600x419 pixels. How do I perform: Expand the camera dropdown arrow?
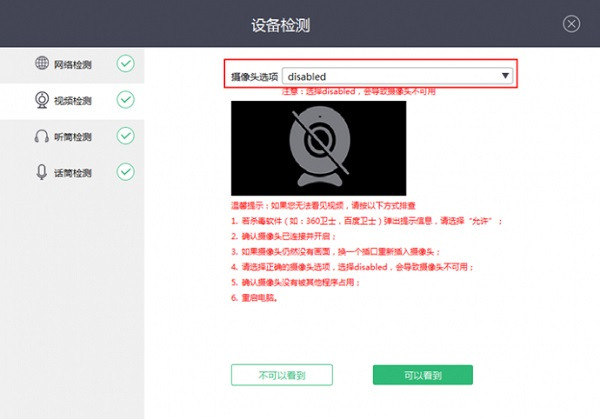click(x=505, y=76)
